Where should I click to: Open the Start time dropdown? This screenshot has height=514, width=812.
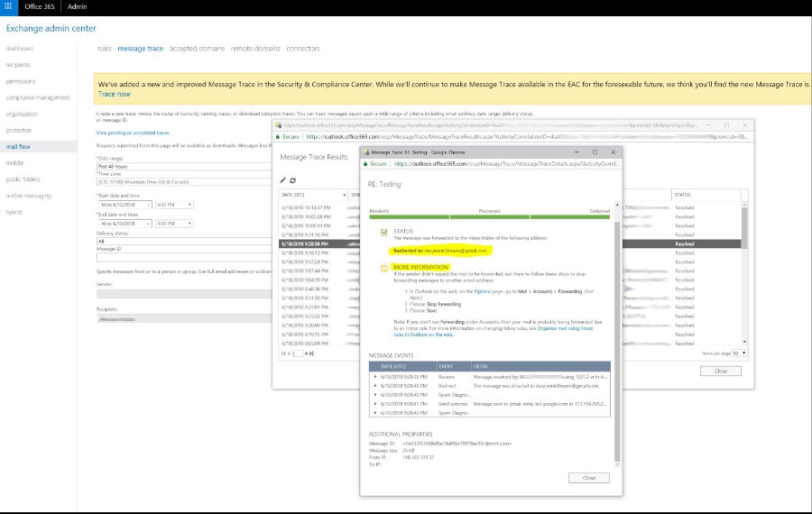click(189, 205)
